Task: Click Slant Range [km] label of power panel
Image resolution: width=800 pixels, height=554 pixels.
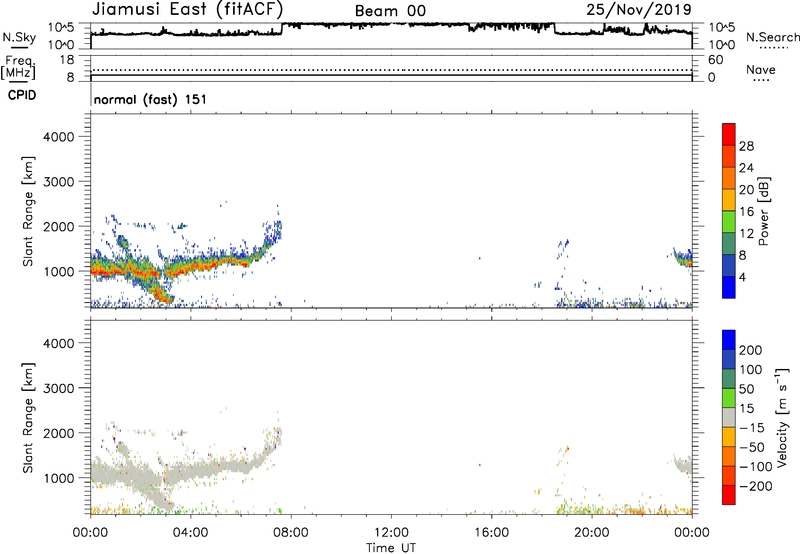Action: (x=28, y=211)
